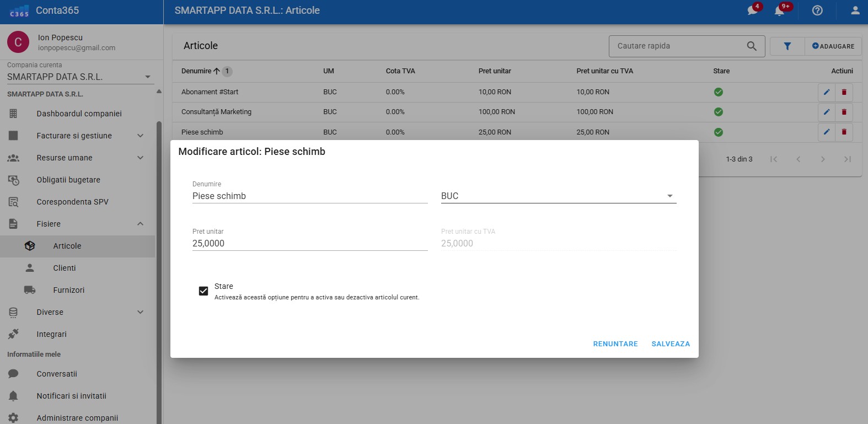Go to Dashboardul companiei

pos(79,114)
